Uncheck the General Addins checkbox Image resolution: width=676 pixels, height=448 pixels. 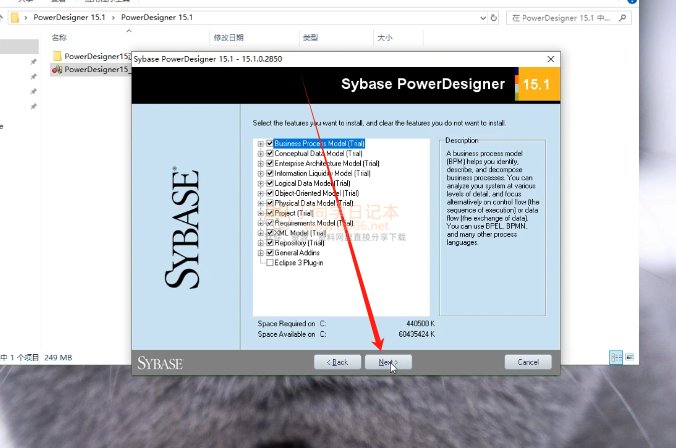270,253
